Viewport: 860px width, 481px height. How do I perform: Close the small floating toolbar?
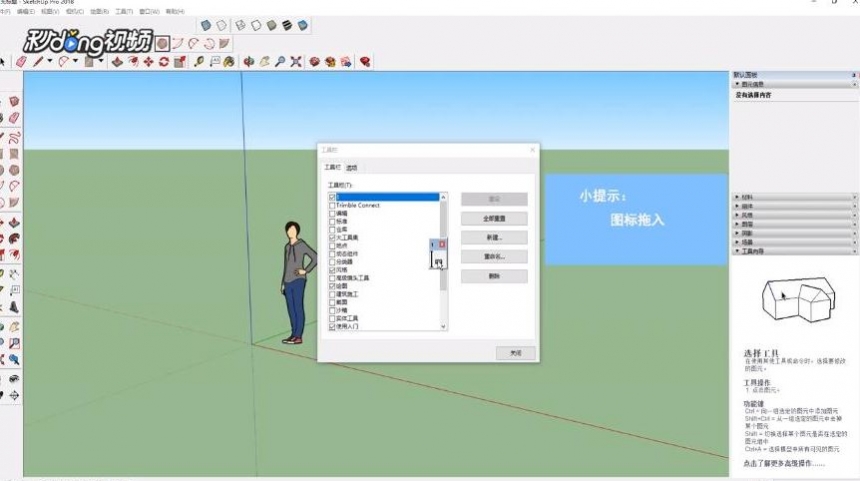click(442, 244)
